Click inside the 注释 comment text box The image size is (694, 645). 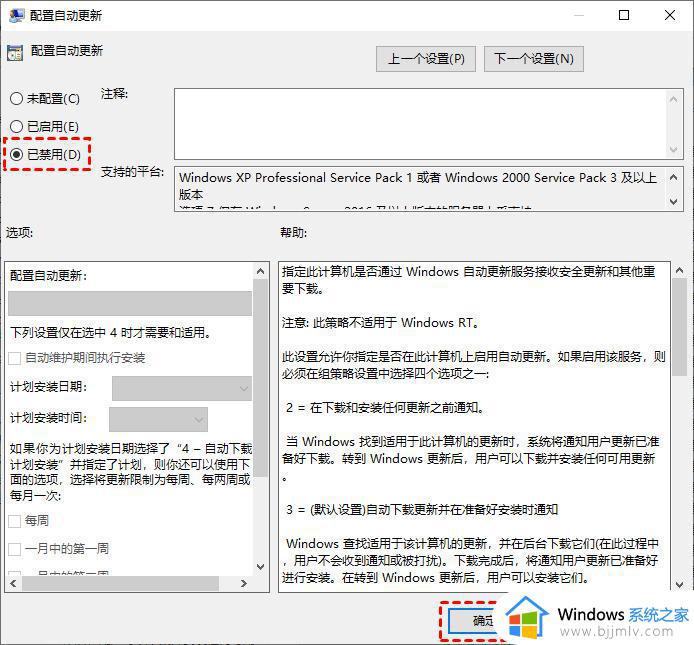click(x=420, y=124)
